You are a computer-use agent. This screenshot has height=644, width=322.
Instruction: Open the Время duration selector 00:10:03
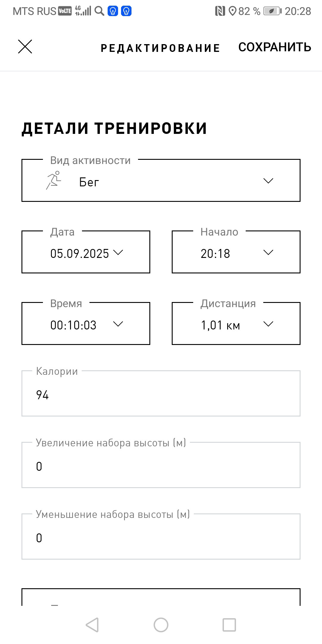pyautogui.click(x=86, y=323)
